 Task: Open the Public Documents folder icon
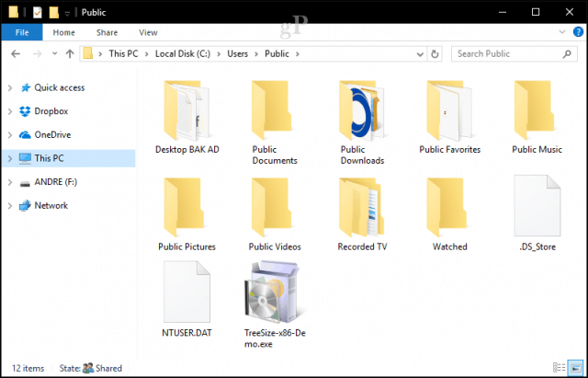pos(271,110)
